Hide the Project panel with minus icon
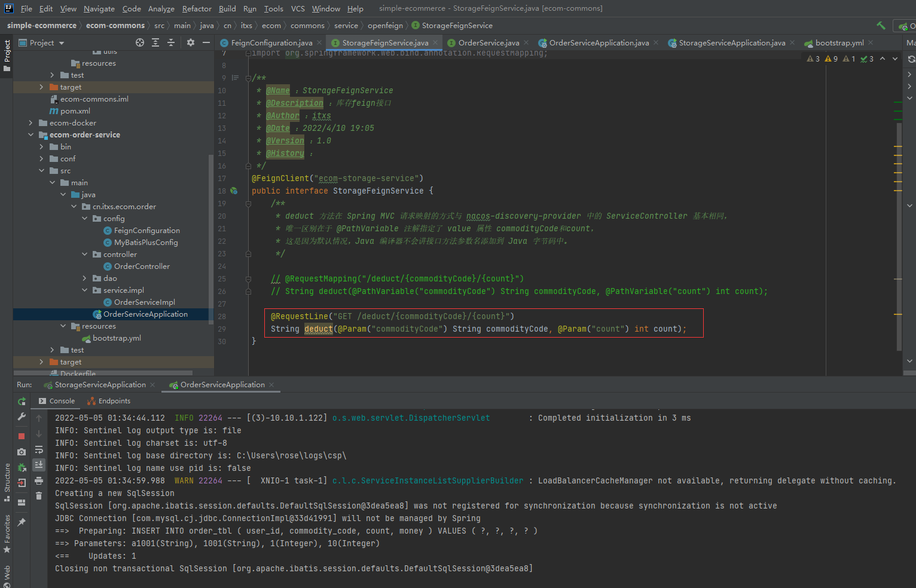This screenshot has width=916, height=588. coord(206,42)
